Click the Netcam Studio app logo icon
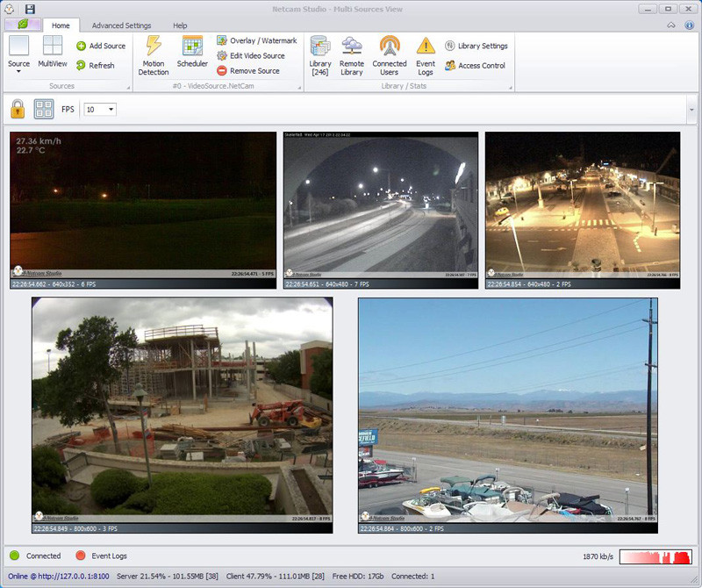The width and height of the screenshot is (702, 588). point(9,9)
